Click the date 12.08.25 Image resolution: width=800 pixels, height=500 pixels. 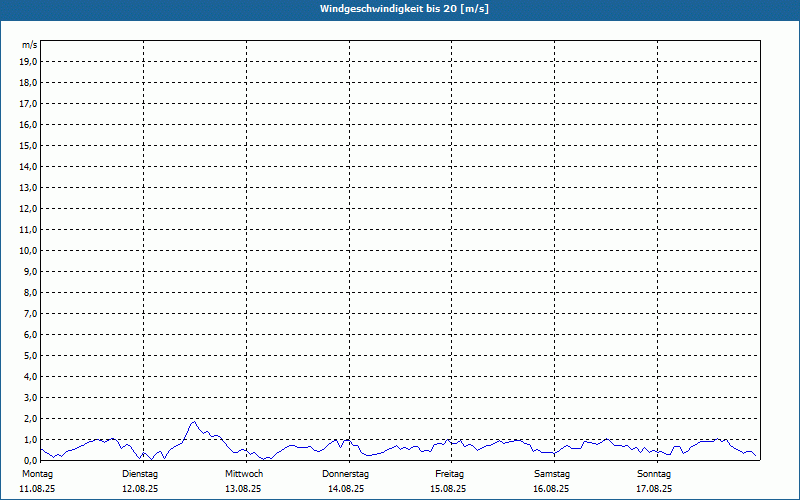pyautogui.click(x=140, y=489)
